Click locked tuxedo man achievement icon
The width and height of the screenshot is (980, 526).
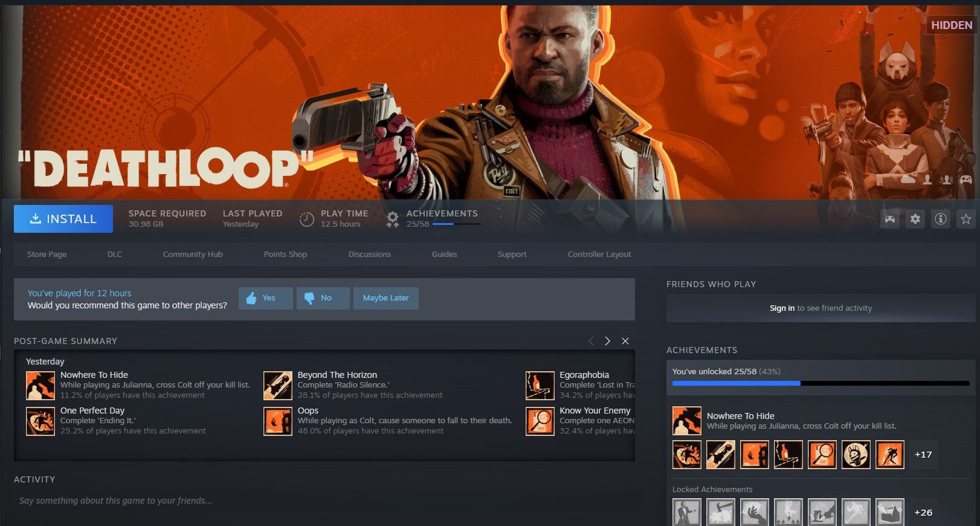pyautogui.click(x=687, y=512)
